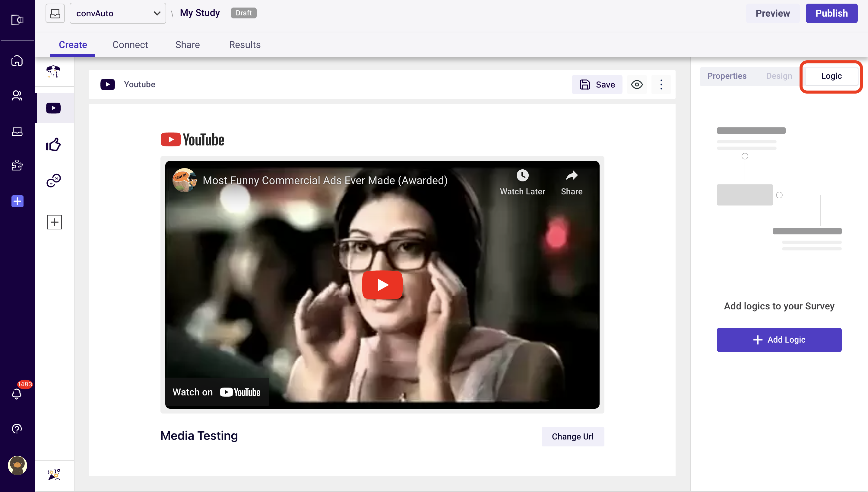This screenshot has width=868, height=492.
Task: Play the YouTube video
Action: [x=382, y=285]
